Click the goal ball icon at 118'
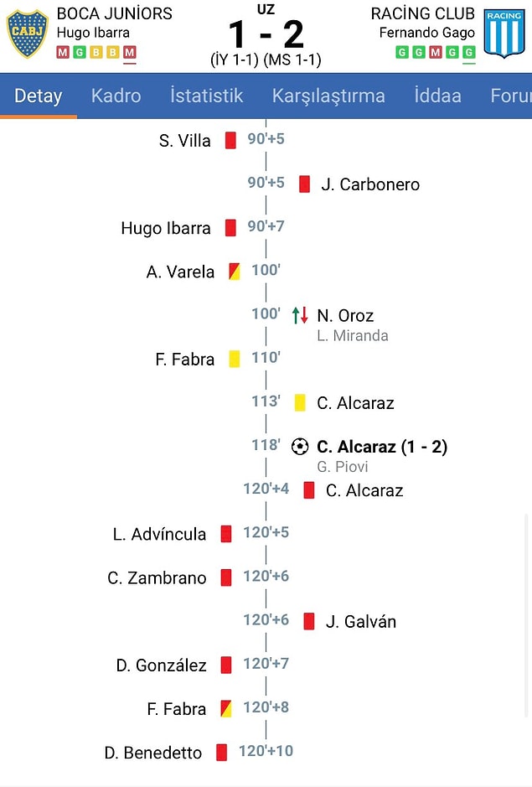The height and width of the screenshot is (787, 532). (300, 446)
